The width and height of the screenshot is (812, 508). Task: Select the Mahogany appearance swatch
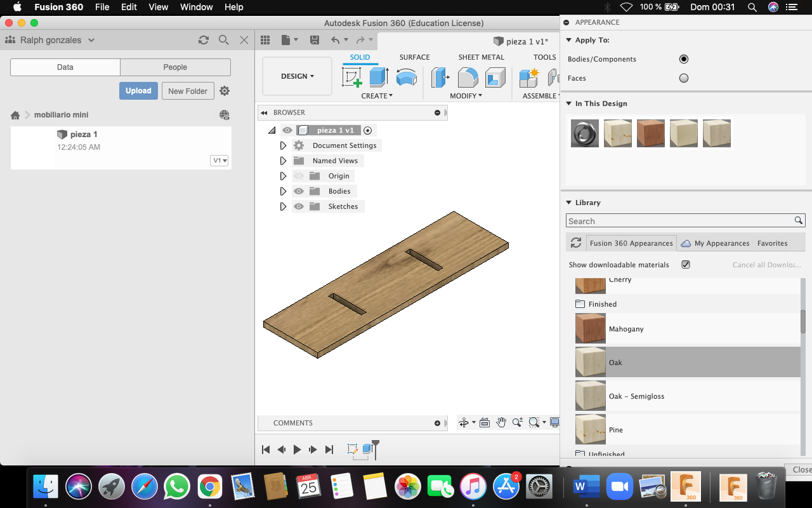[590, 329]
